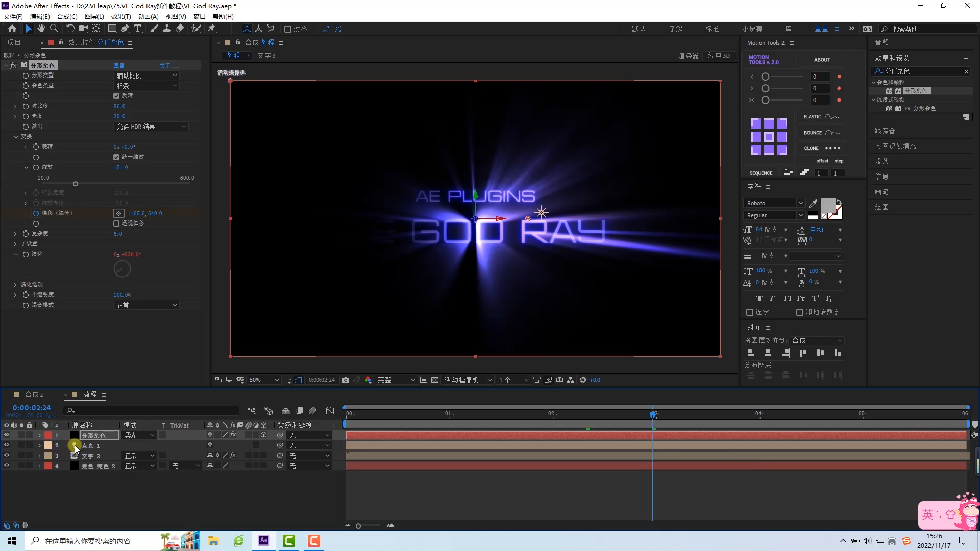Select the Eraser tool
The image size is (980, 551).
[x=180, y=29]
